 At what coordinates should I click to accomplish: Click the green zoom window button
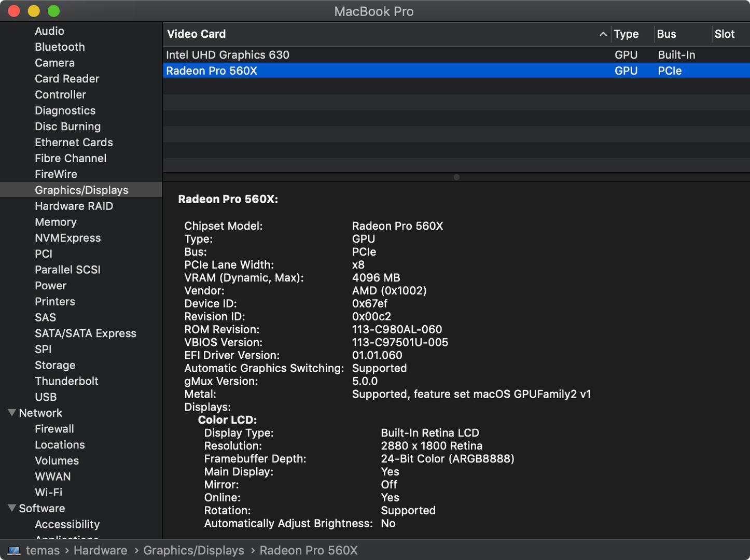[53, 11]
